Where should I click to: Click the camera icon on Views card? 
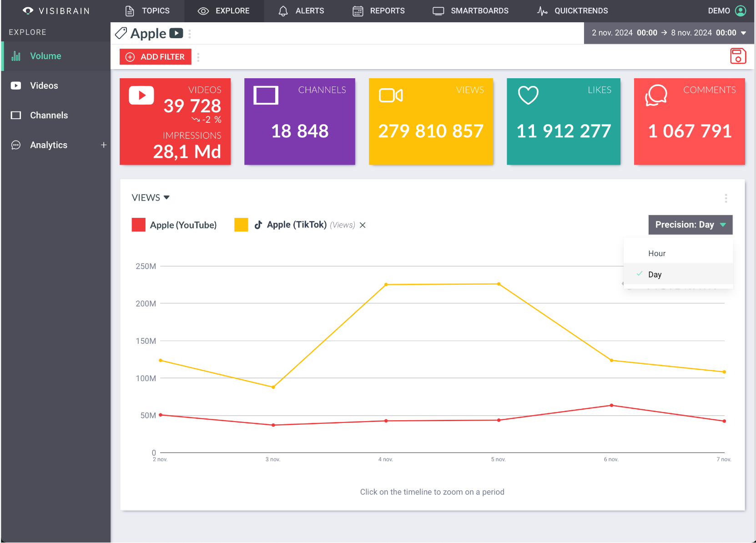coord(391,96)
